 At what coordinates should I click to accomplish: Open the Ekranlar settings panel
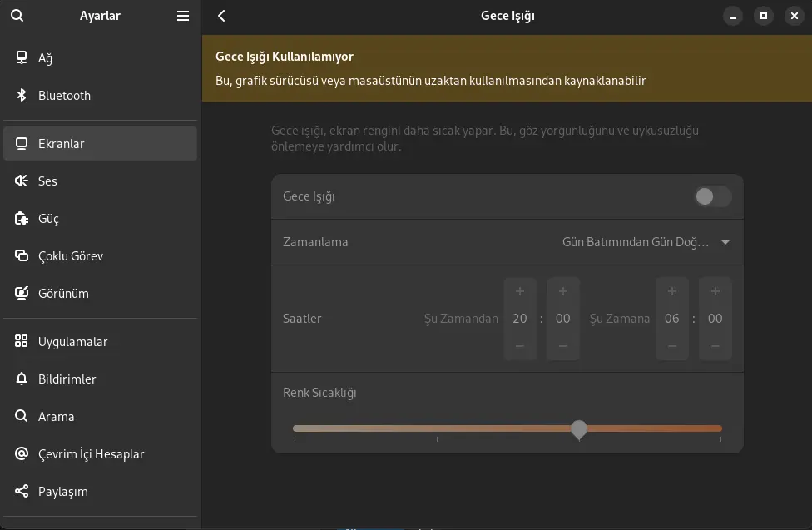(x=100, y=143)
